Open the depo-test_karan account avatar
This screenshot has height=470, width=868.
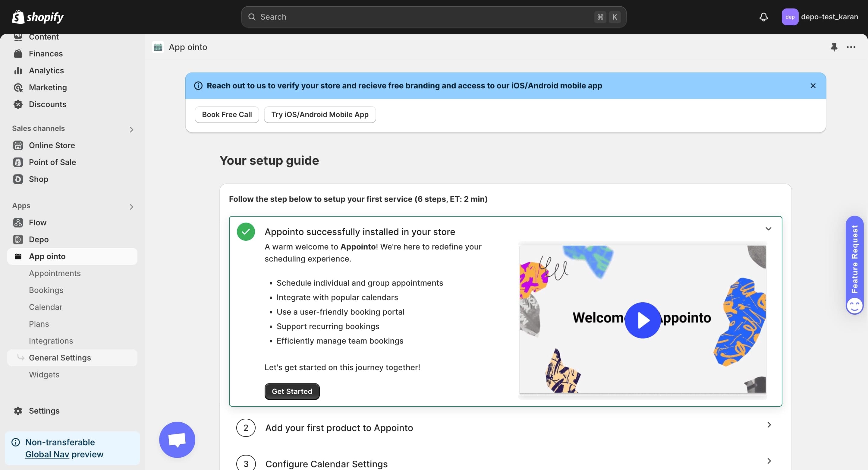tap(790, 17)
